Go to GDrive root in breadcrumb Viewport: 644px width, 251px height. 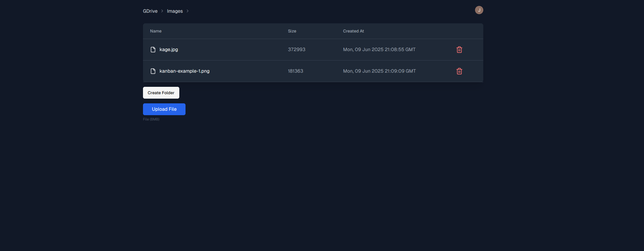[x=150, y=11]
